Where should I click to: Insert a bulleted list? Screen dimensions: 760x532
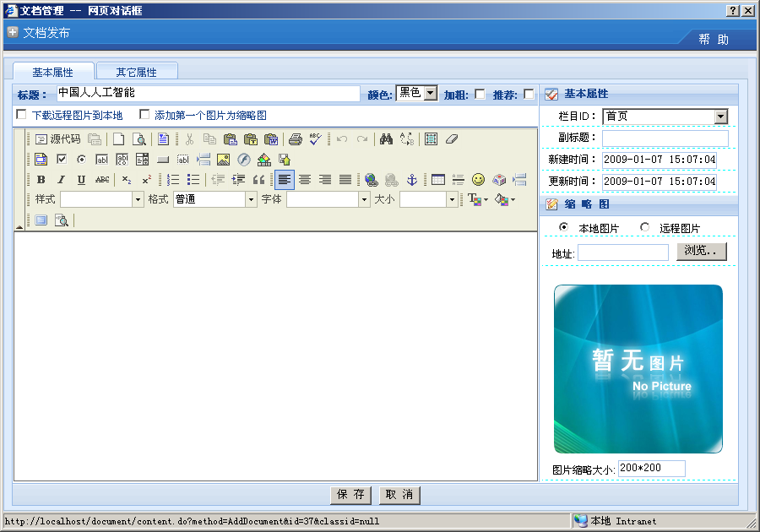(193, 180)
